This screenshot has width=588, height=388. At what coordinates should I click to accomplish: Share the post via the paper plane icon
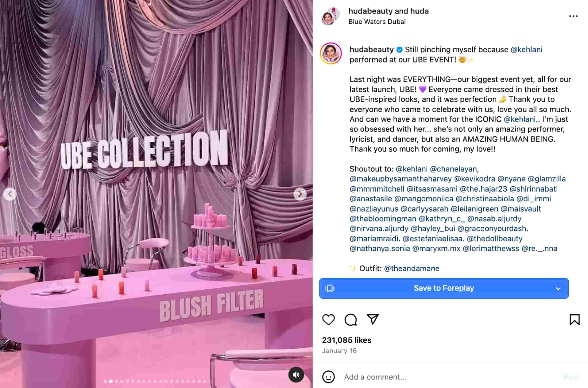(373, 319)
